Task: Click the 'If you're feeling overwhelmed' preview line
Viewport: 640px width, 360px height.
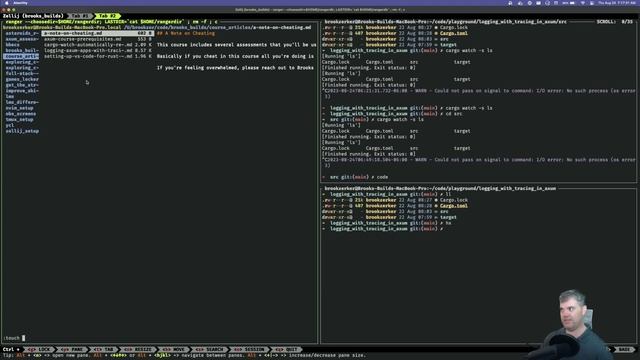Action: click(236, 68)
